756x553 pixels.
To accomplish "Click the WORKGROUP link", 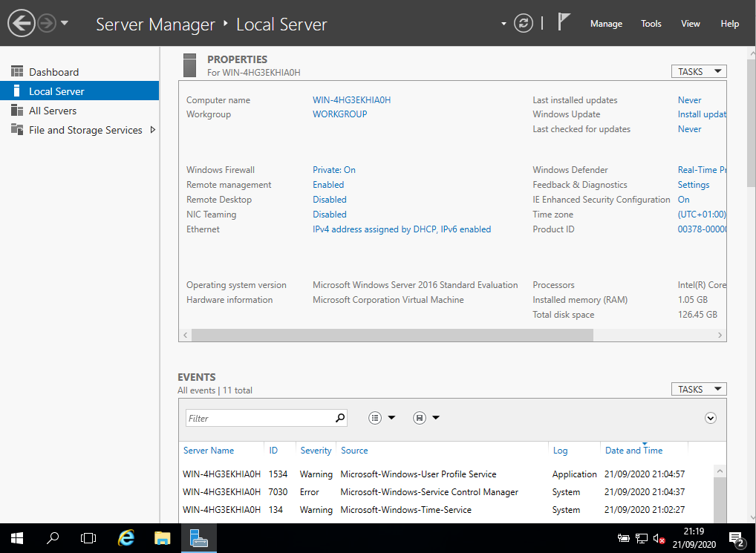I will point(340,114).
